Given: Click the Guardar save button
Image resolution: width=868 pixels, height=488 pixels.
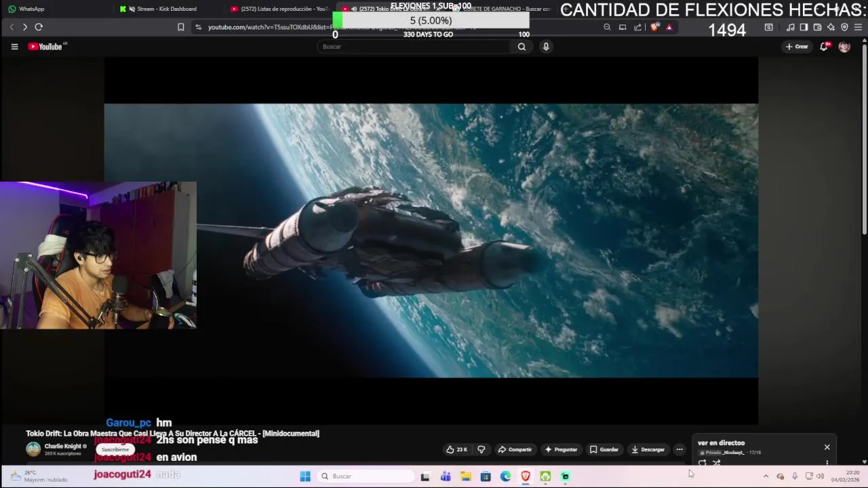Looking at the screenshot, I should pos(604,449).
